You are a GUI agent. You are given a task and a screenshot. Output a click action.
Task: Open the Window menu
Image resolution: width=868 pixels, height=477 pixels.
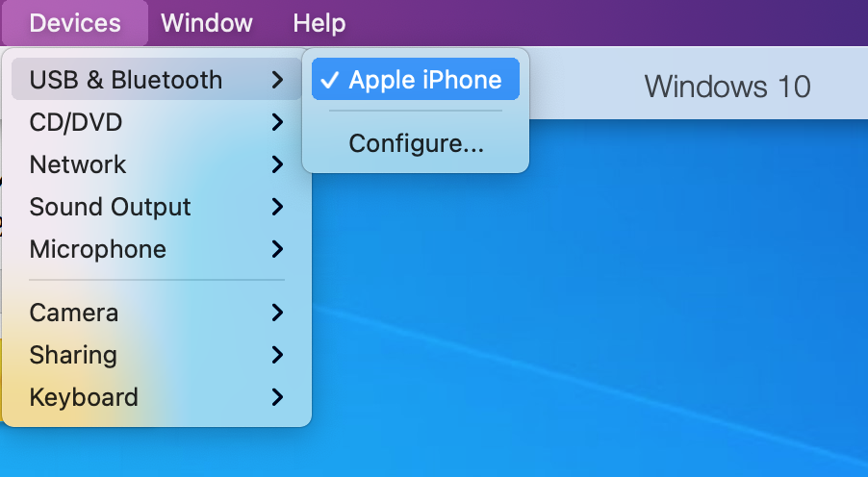pos(207,23)
